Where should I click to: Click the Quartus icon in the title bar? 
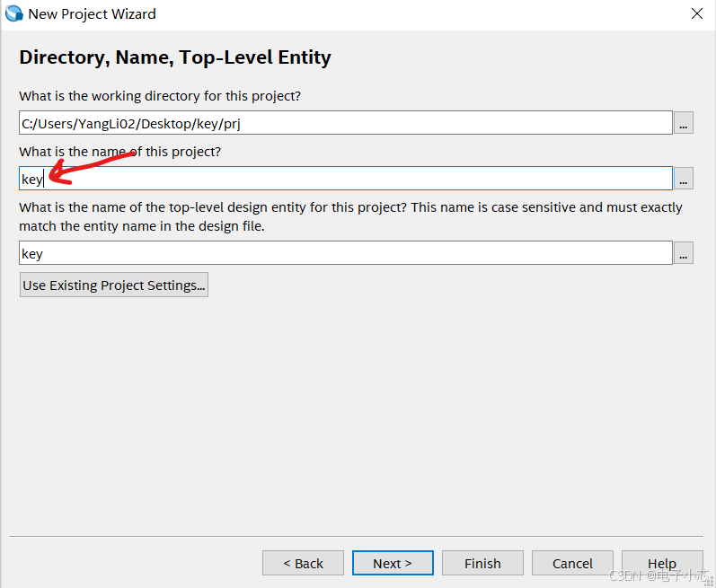point(14,13)
